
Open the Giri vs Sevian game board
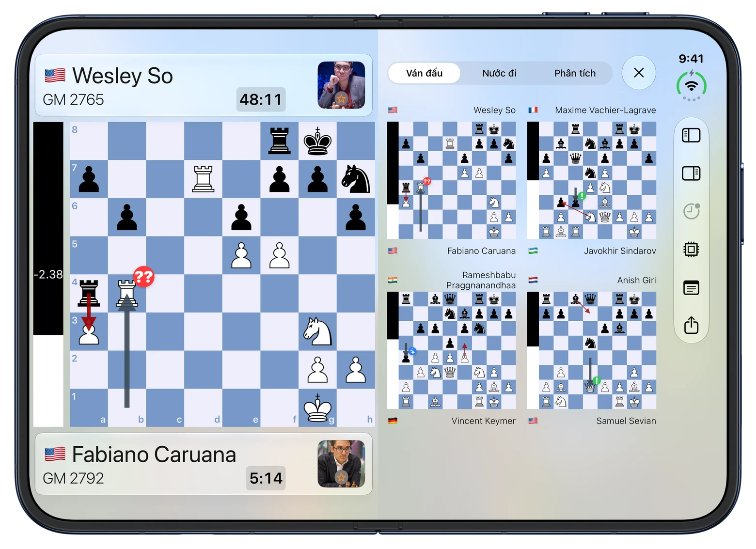[592, 350]
